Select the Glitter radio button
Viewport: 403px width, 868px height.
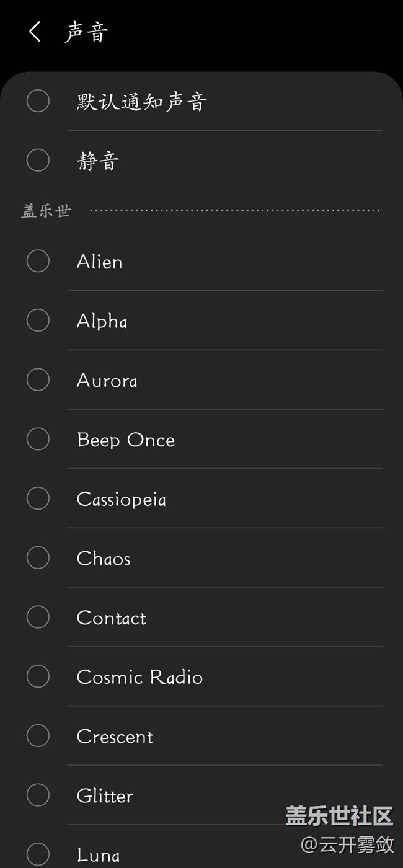tap(38, 795)
